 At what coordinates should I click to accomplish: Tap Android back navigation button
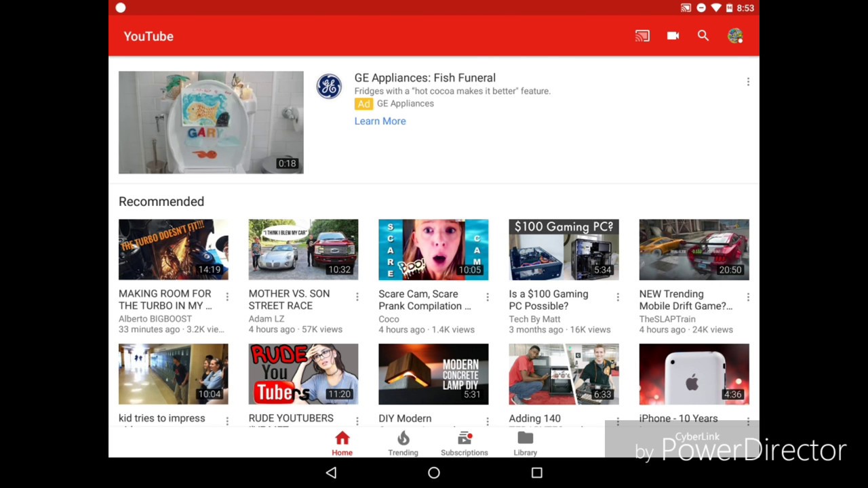[x=331, y=472]
